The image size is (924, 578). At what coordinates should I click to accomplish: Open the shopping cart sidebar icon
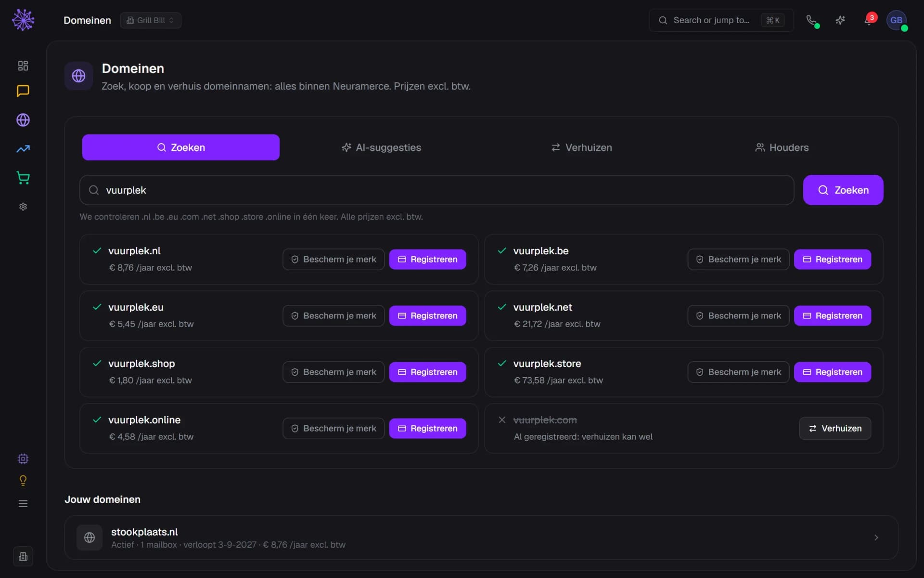23,178
